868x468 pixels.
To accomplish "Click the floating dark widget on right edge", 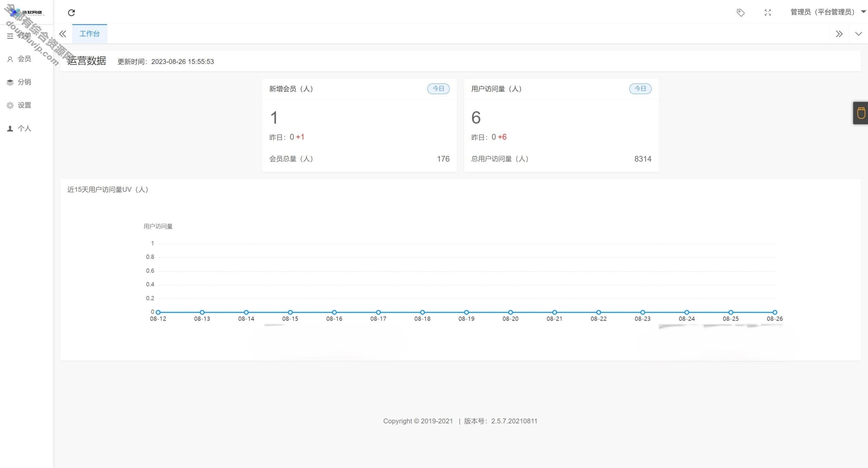I will (861, 113).
